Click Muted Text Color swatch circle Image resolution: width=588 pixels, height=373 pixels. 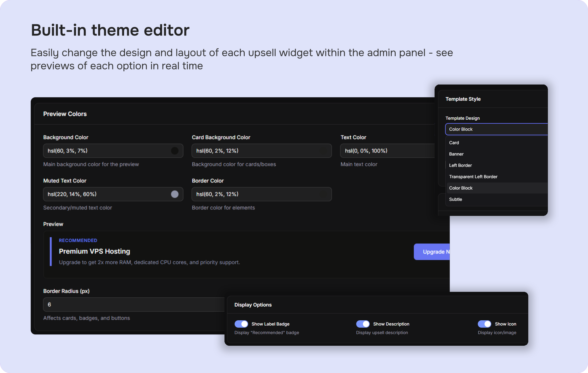[x=175, y=194]
